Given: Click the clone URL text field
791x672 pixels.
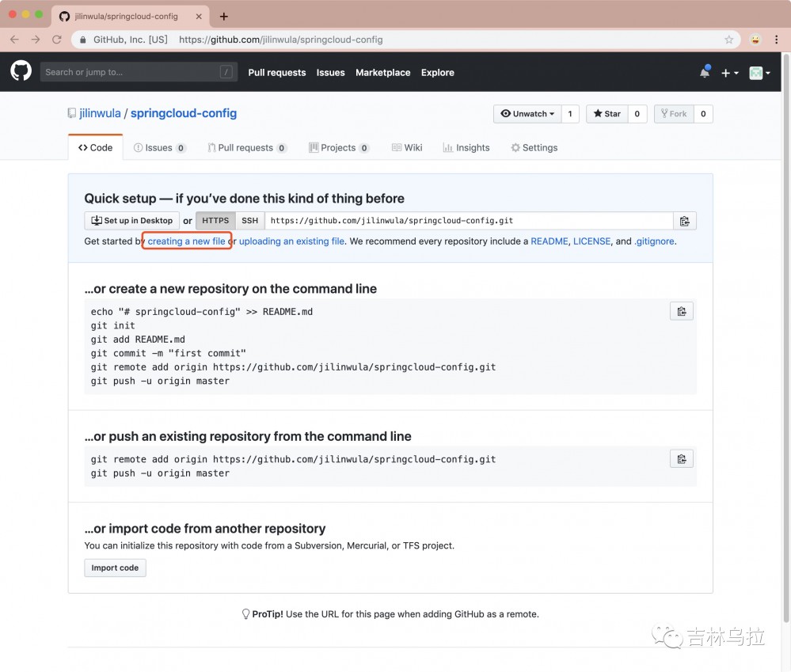Looking at the screenshot, I should click(470, 221).
